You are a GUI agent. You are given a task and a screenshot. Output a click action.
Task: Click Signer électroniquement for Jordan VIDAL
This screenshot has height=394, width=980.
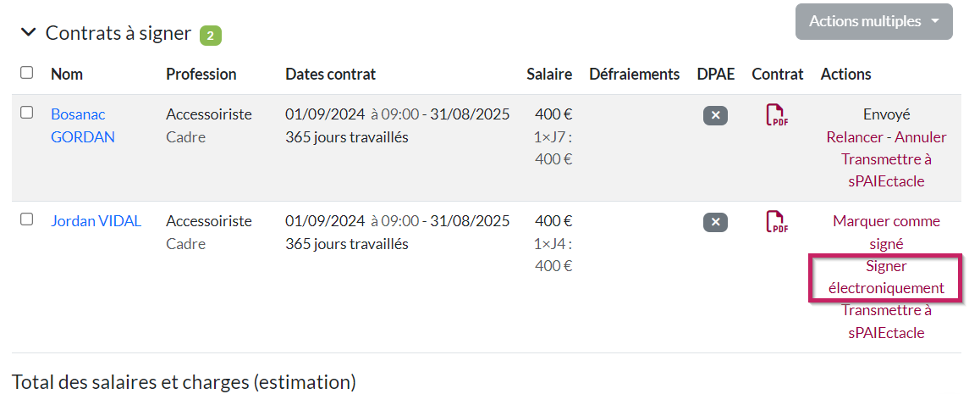pyautogui.click(x=886, y=277)
